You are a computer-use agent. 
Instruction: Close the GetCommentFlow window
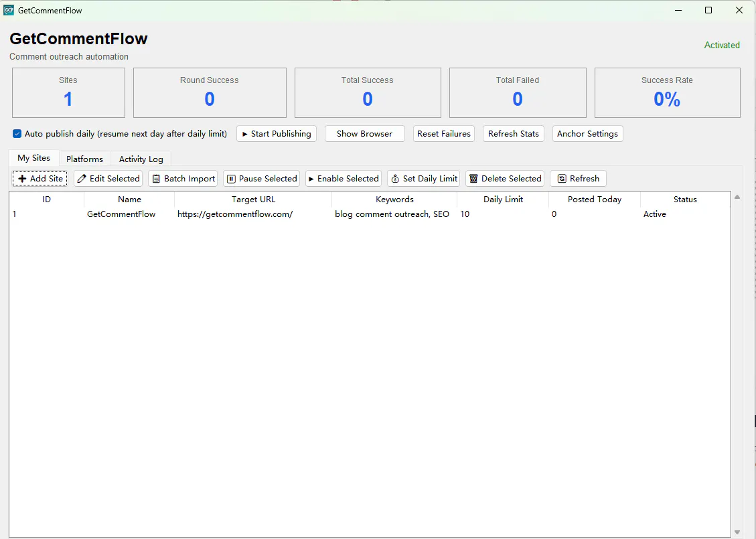739,10
